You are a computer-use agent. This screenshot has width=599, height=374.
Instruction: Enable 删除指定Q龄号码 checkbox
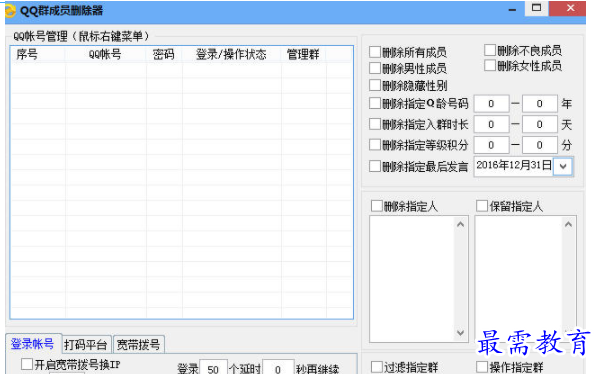coord(375,103)
